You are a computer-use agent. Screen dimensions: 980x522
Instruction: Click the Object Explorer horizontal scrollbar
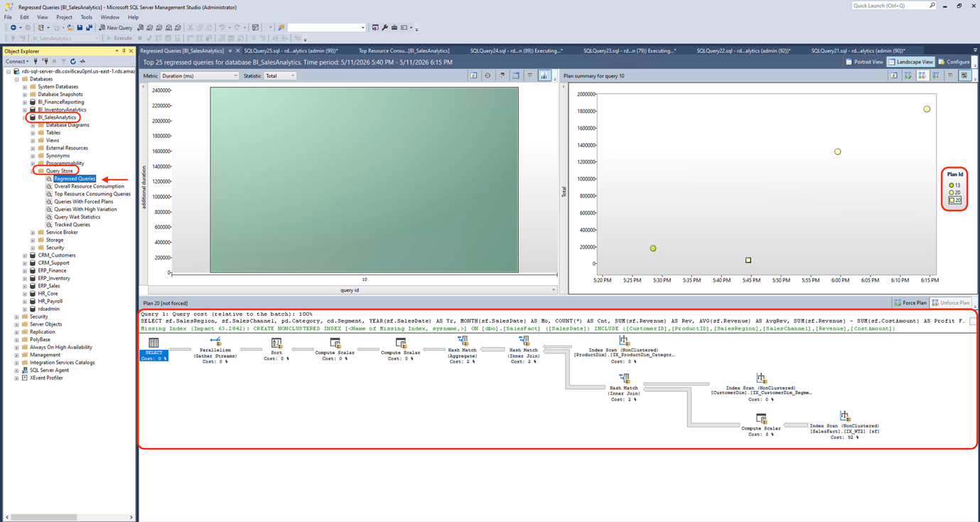click(68, 517)
